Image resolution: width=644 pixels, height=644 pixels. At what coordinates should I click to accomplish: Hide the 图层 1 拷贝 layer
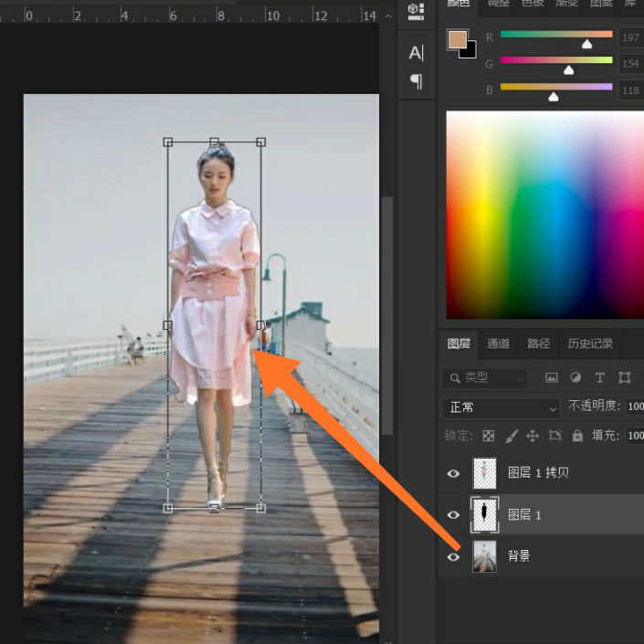pyautogui.click(x=453, y=473)
